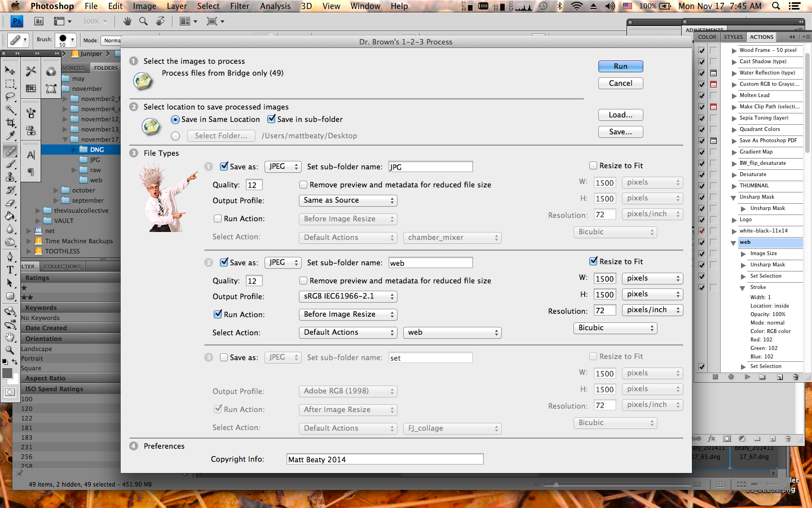Select the Path Selection arrow tool
The width and height of the screenshot is (812, 508).
(x=10, y=283)
